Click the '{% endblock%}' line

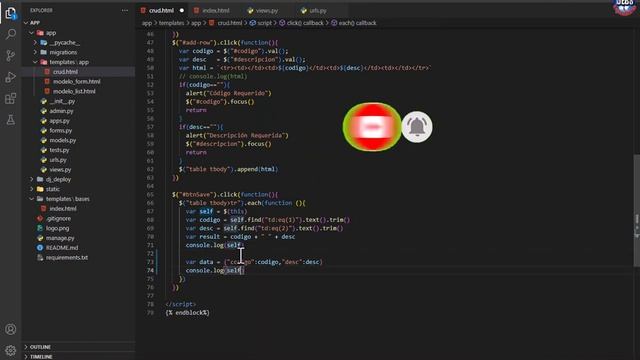click(x=187, y=313)
